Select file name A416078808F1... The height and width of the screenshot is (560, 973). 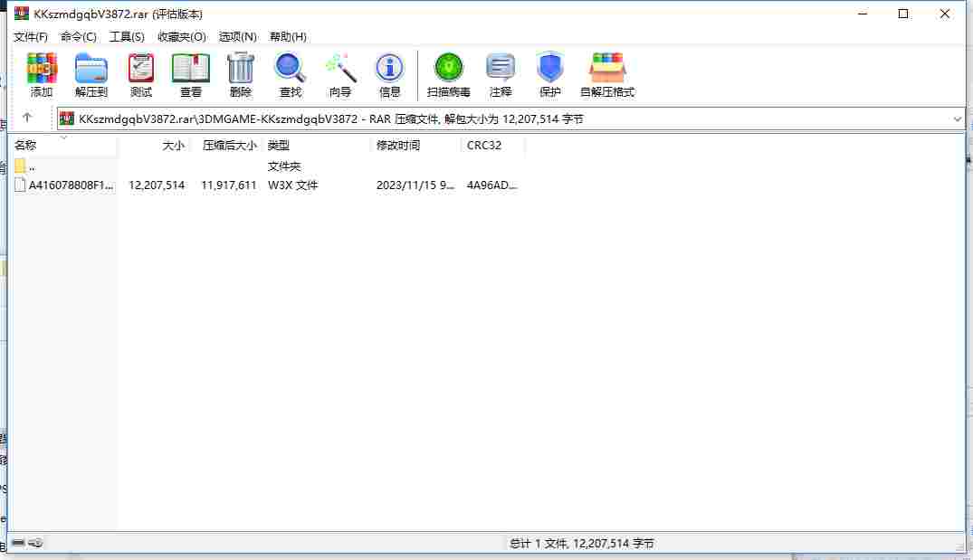click(x=72, y=185)
